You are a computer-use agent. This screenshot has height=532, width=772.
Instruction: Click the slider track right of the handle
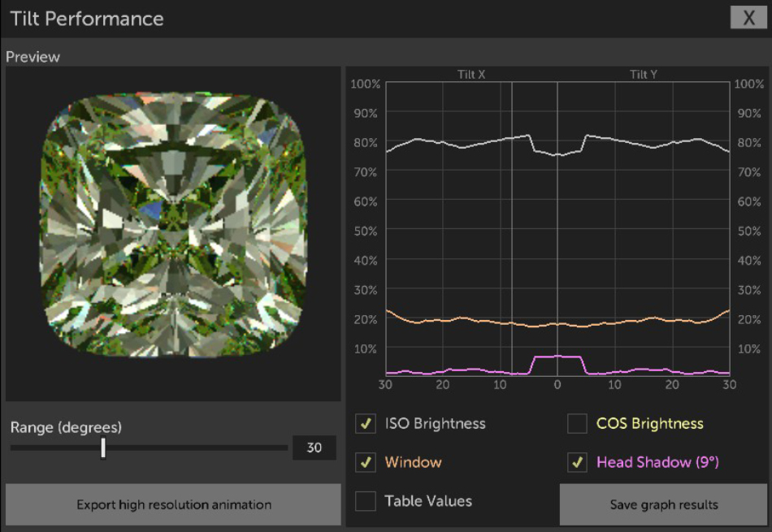195,448
